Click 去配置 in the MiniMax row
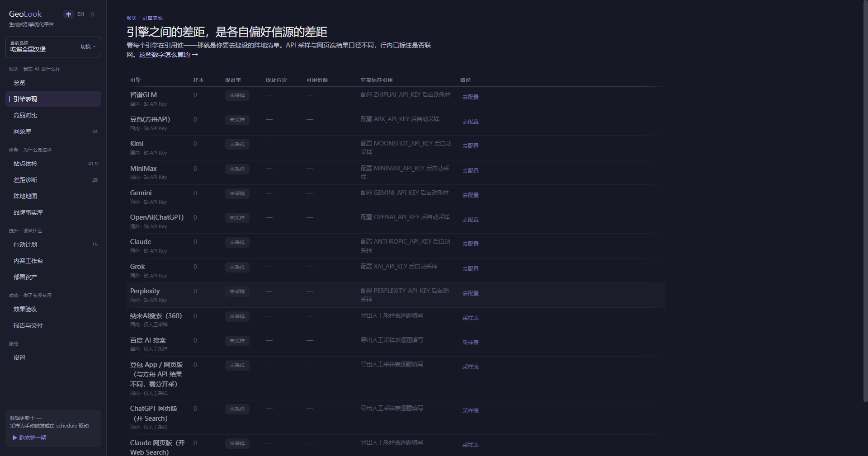The height and width of the screenshot is (456, 868). (x=470, y=170)
